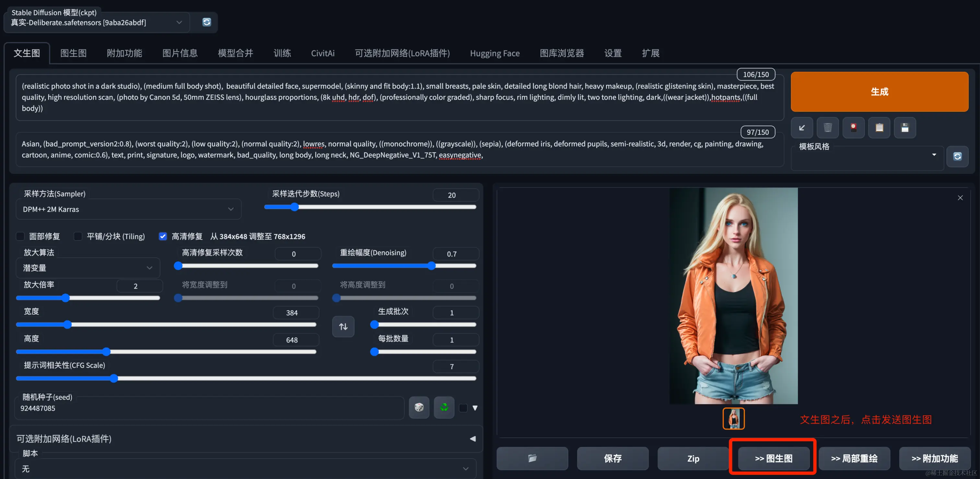The image size is (980, 479).
Task: Uncheck the 高清修复 checkbox
Action: [163, 236]
